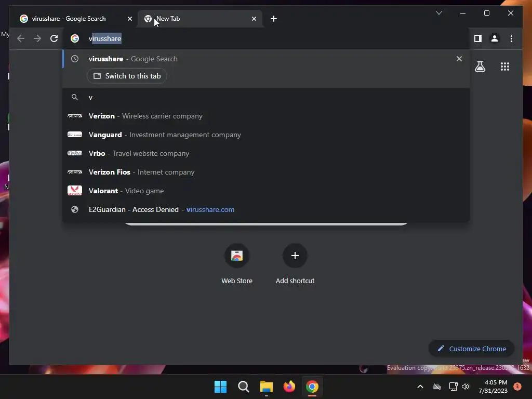Click Switch to this tab button

127,76
